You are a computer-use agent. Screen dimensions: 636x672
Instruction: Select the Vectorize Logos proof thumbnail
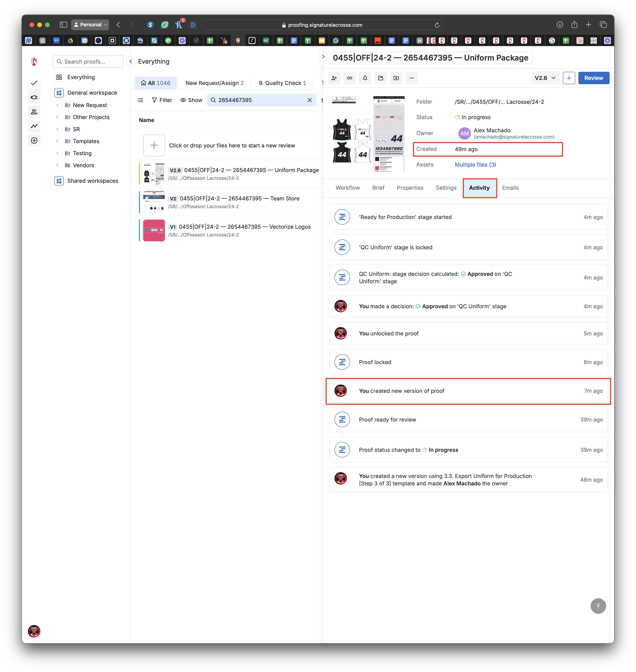tap(154, 230)
